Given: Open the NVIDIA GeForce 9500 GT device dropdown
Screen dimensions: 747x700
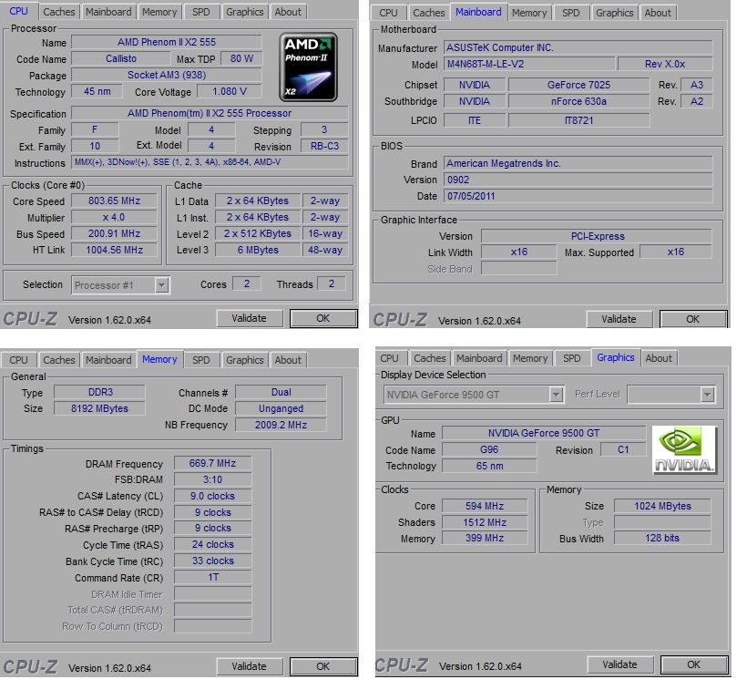Looking at the screenshot, I should pyautogui.click(x=556, y=395).
